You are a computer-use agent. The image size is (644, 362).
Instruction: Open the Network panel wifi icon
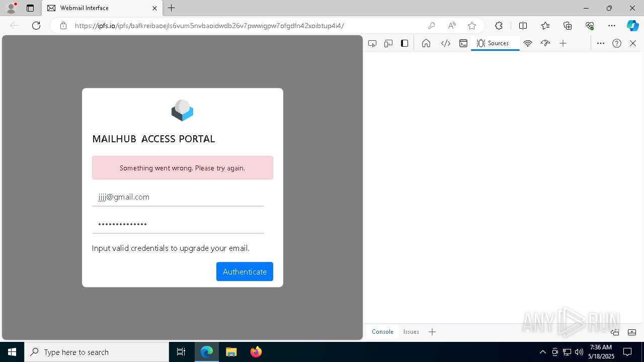point(528,43)
